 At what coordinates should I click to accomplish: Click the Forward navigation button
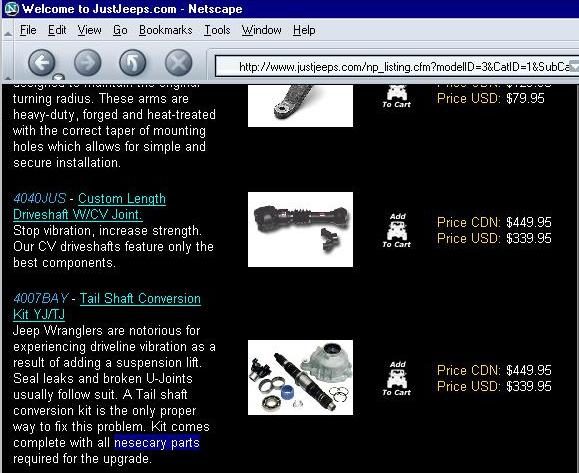(88, 62)
